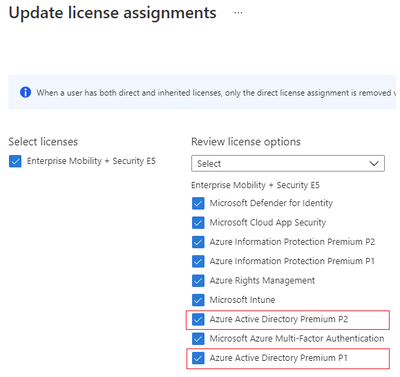400x377 pixels.
Task: Uncheck Azure Active Directory Premium P1
Action: click(x=198, y=358)
